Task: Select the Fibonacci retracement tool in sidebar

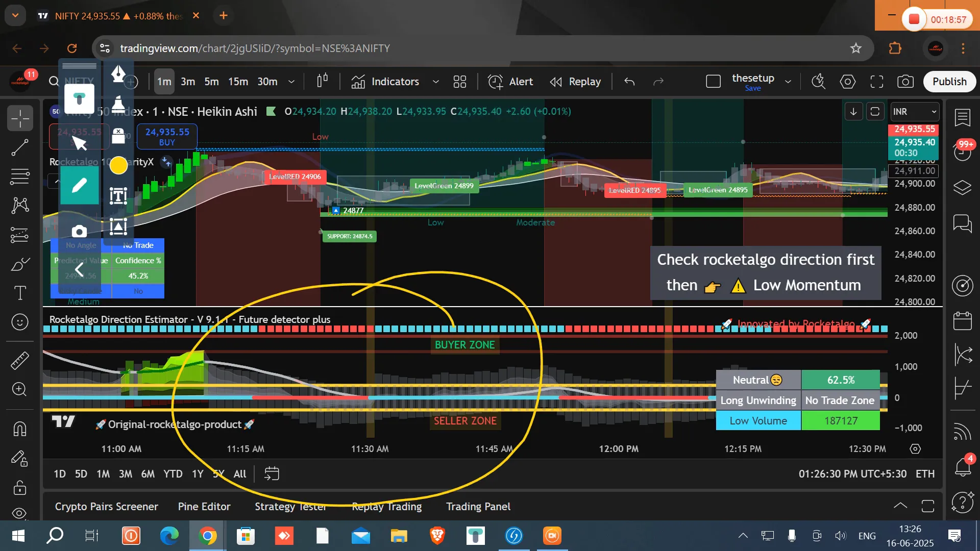Action: [19, 177]
